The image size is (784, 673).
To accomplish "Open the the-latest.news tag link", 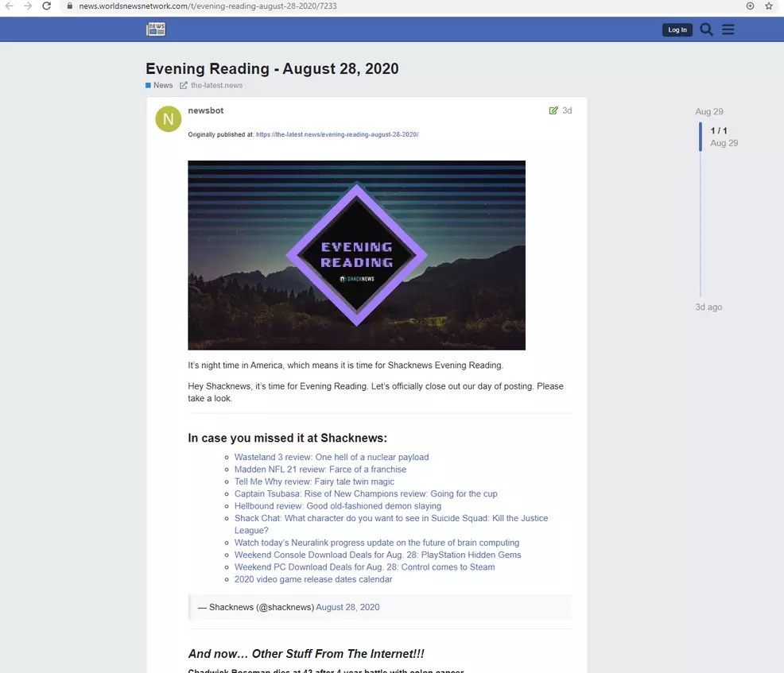I will [215, 85].
